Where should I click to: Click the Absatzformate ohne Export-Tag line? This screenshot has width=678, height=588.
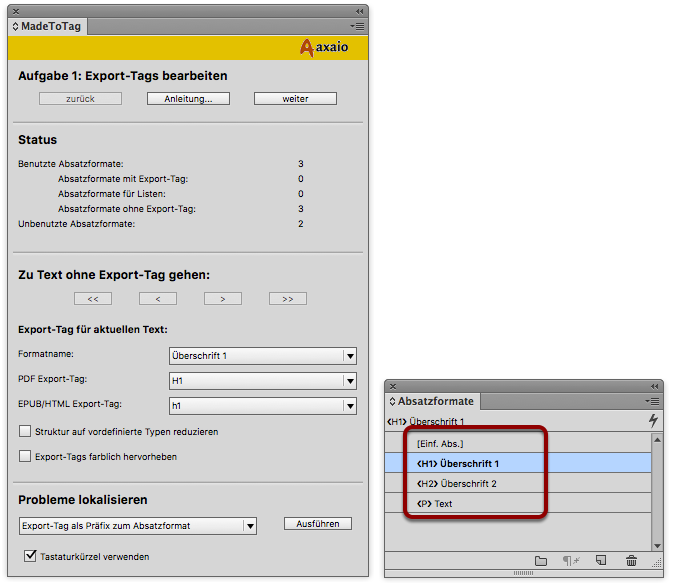coord(127,209)
